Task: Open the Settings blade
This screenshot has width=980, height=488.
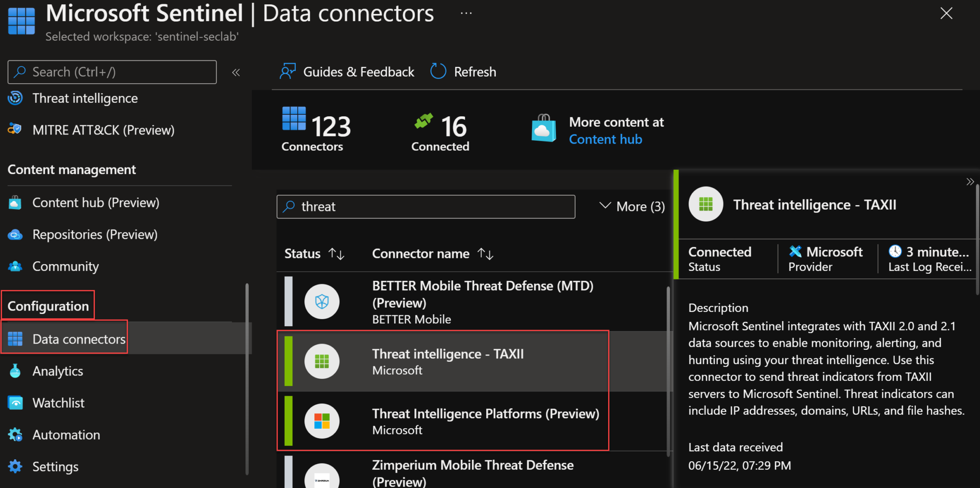Action: coord(55,466)
